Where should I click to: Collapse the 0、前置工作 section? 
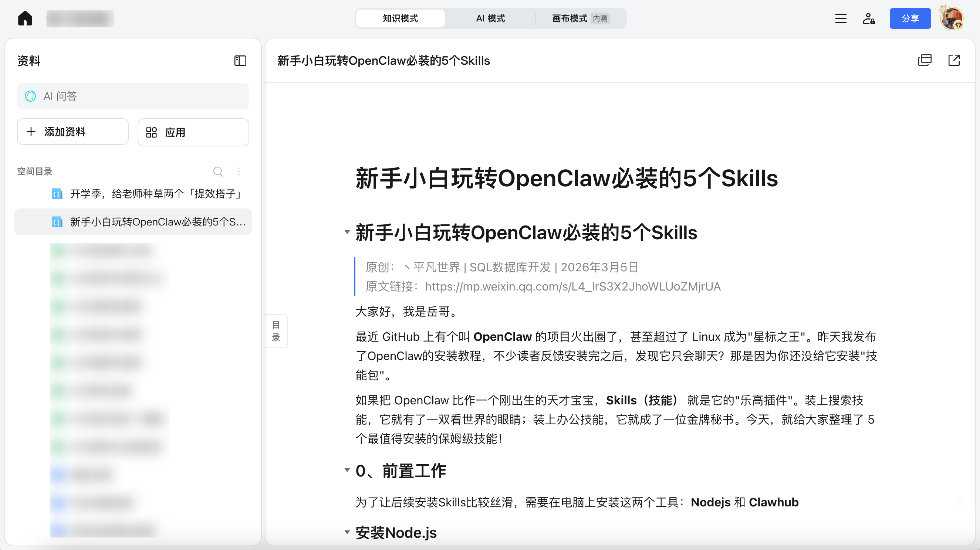[347, 470]
